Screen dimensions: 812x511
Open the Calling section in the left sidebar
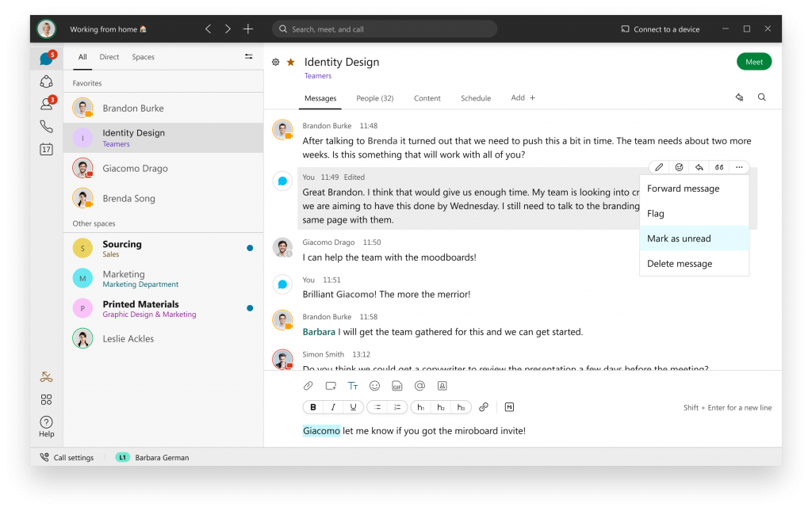pyautogui.click(x=46, y=125)
